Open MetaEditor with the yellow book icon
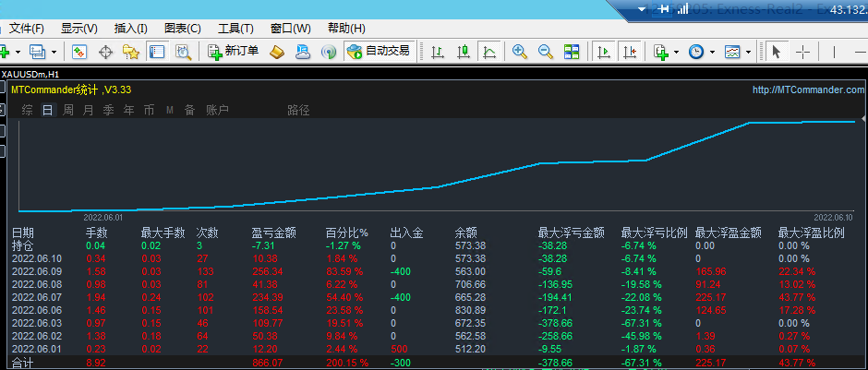The image size is (868, 370). coord(277,52)
